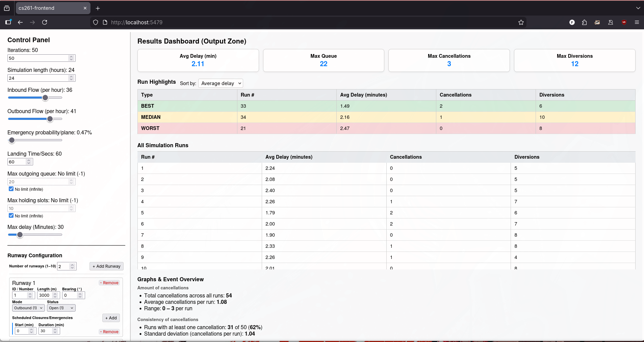Uncheck No limit under Max outgoing queue
644x342 pixels.
pyautogui.click(x=11, y=189)
